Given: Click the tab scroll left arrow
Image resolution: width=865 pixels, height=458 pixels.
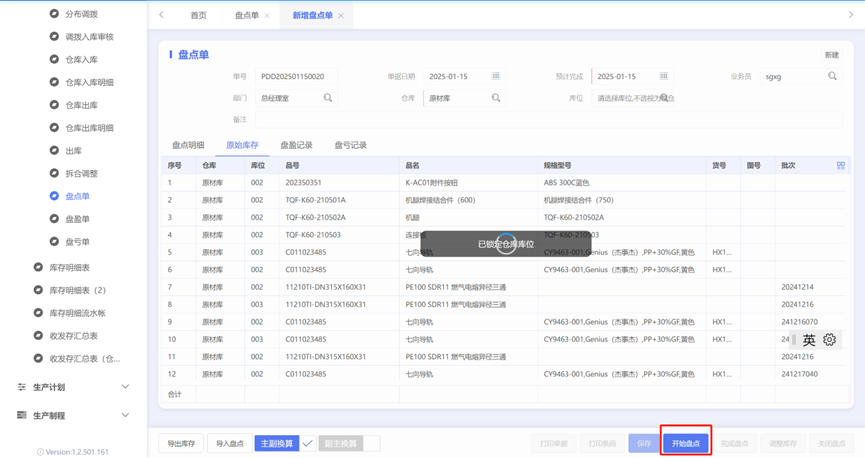Looking at the screenshot, I should [161, 15].
